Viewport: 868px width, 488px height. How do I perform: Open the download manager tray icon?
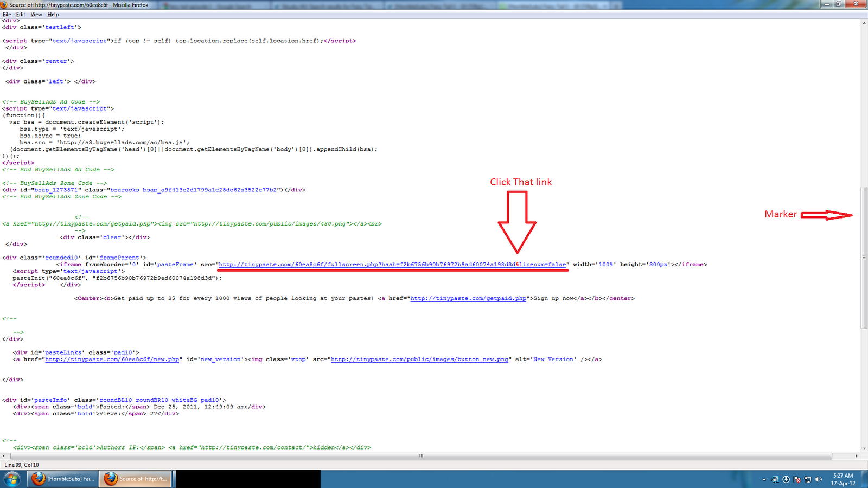pos(786,479)
